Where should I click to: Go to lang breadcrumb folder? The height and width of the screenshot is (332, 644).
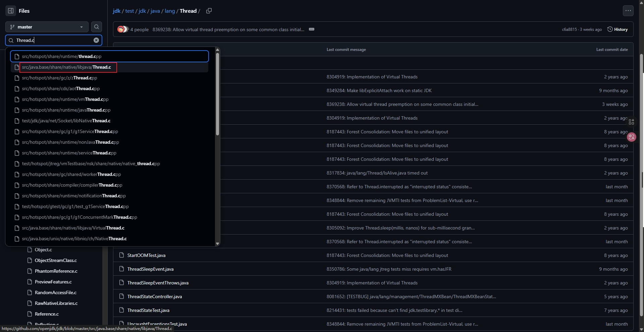coord(170,11)
